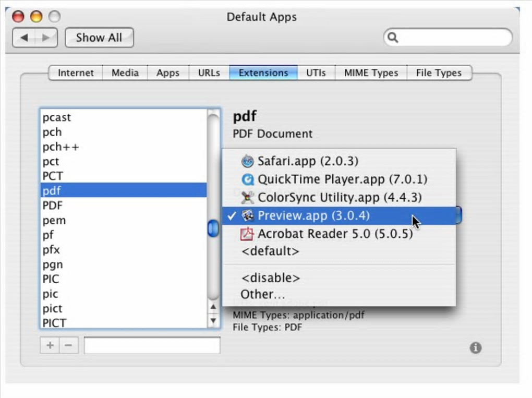
Task: Choose Safari.app (2.0.3) from menu
Action: point(339,161)
